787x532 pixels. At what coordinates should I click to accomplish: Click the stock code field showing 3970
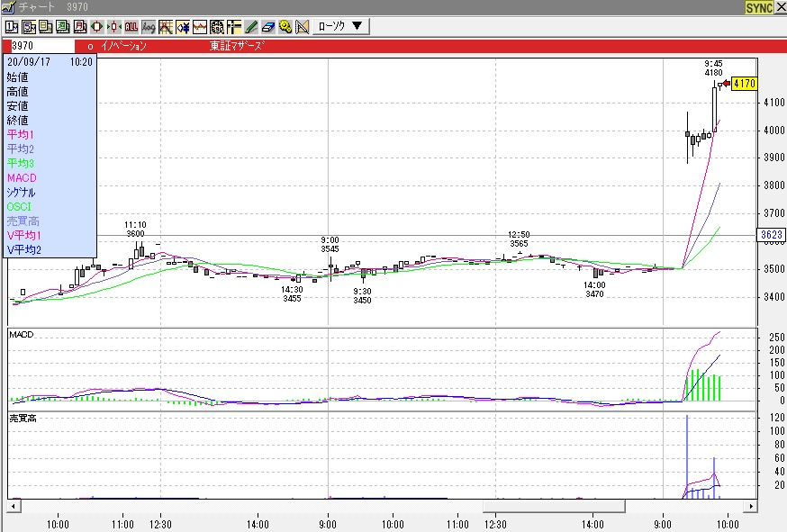tap(41, 45)
